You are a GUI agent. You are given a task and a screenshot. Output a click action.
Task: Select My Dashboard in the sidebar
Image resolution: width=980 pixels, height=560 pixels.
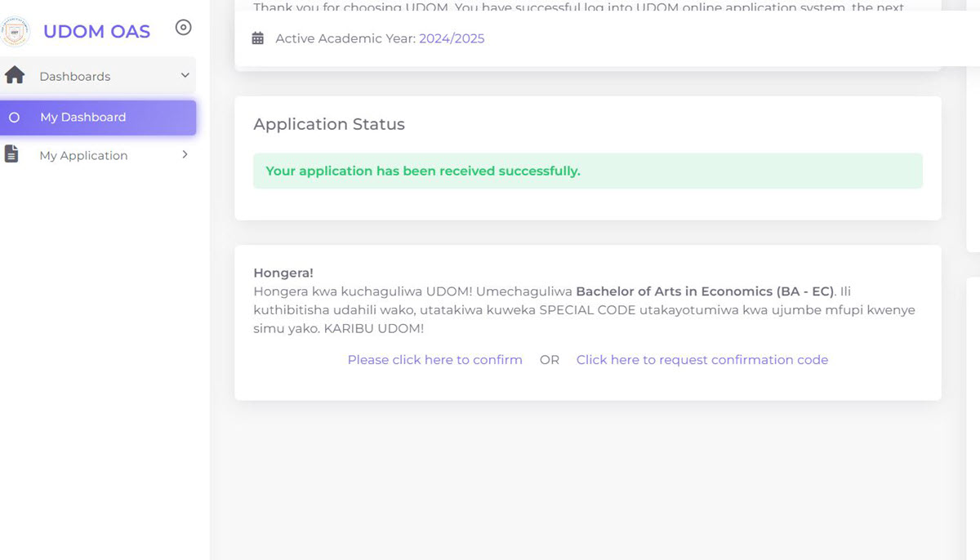point(83,118)
